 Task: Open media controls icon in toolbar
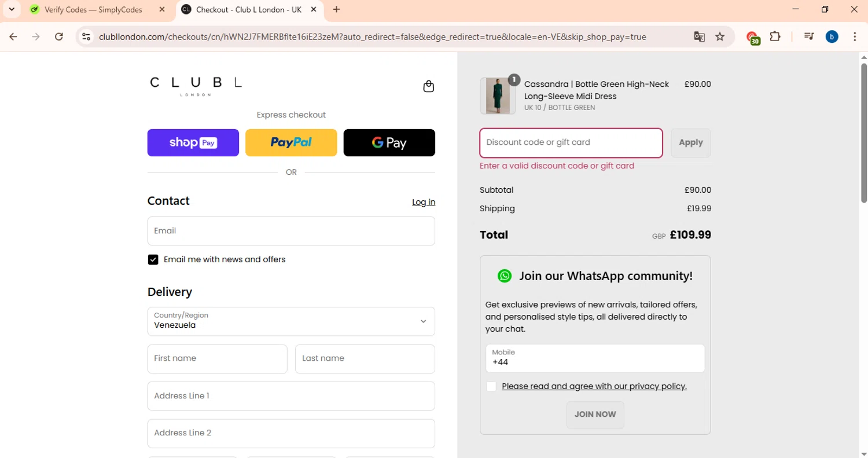tap(809, 36)
